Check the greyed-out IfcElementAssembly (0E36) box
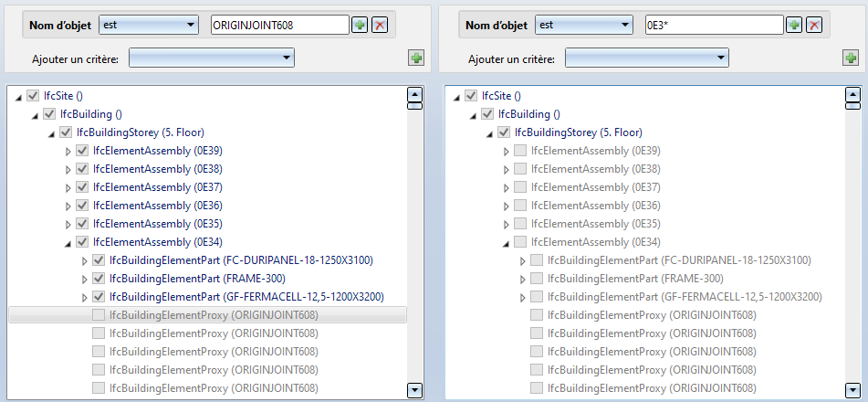Viewport: 868px width, 402px height. tap(520, 206)
